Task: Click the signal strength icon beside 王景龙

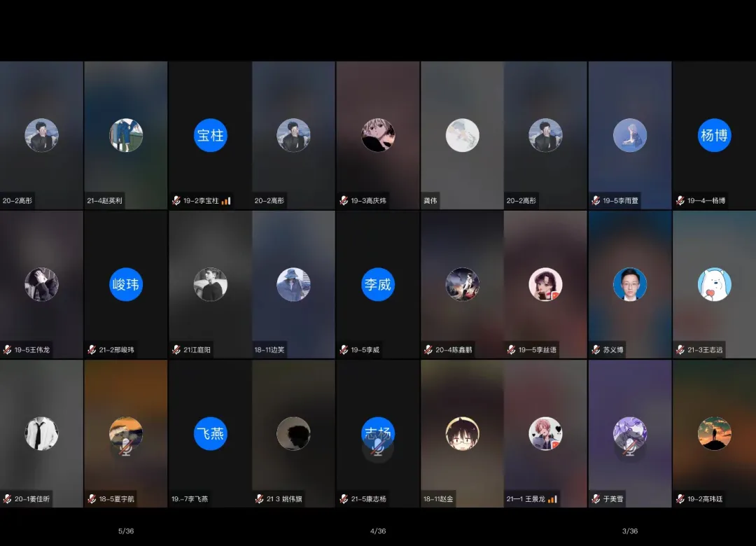Action: point(552,499)
